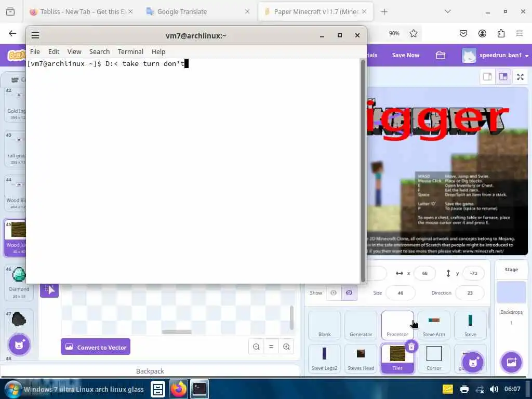Image resolution: width=532 pixels, height=399 pixels.
Task: Edit the sprite y position field
Action: pos(474,273)
